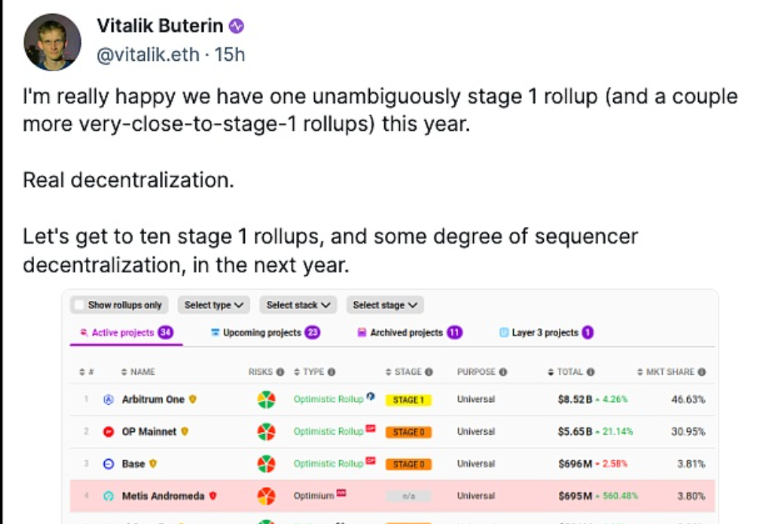Click the red warning shield beside Metis Andromeda
The width and height of the screenshot is (776, 524).
tap(212, 496)
